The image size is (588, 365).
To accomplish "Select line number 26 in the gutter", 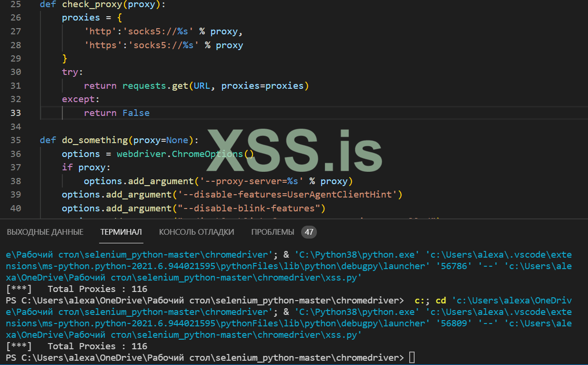I will click(x=16, y=18).
